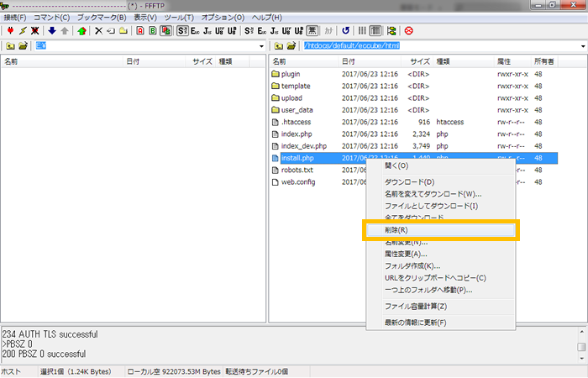Expand the local path dropdown
The image size is (588, 378).
261,45
